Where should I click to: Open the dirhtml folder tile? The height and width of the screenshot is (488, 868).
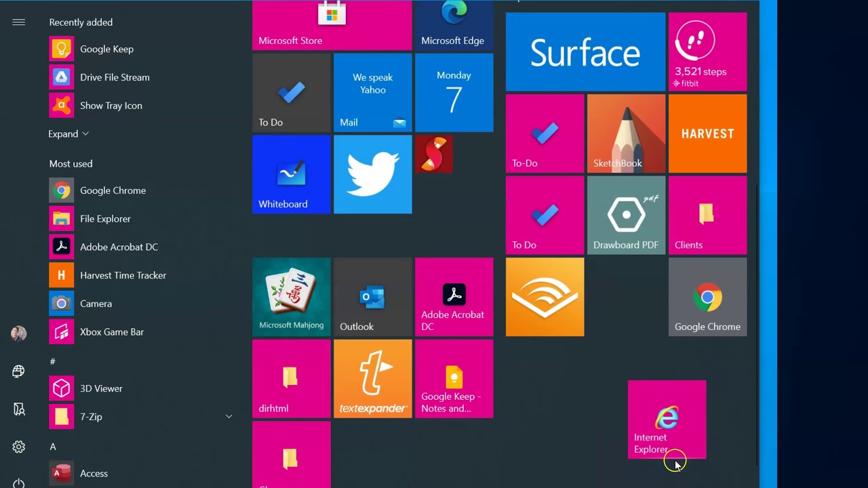(x=292, y=379)
